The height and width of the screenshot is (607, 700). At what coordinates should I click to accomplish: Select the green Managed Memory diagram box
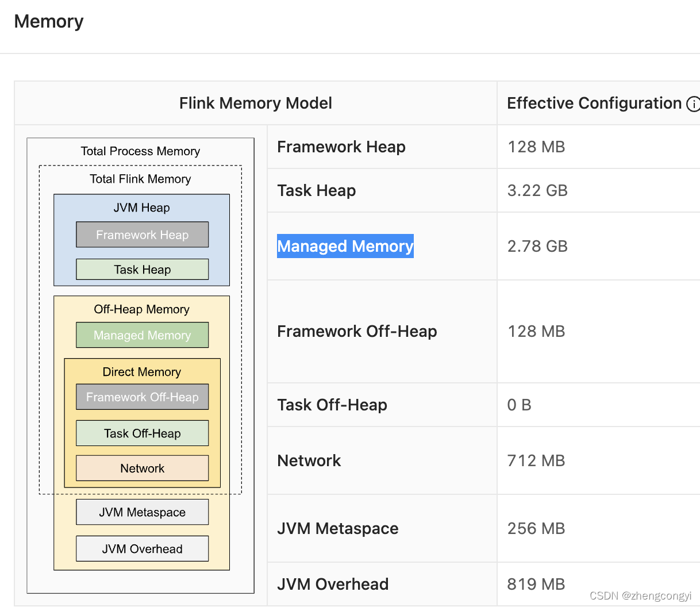pyautogui.click(x=143, y=335)
